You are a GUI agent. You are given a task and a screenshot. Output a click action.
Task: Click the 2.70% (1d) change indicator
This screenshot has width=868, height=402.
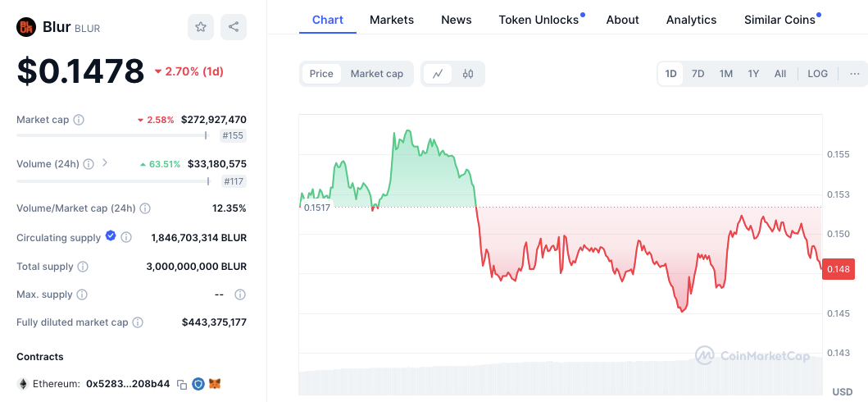point(189,71)
